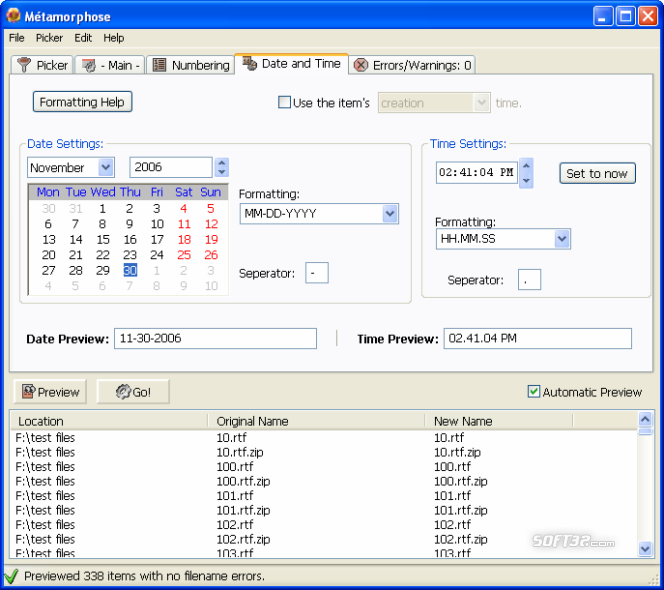Click the Formatting Help button
The image size is (664, 590).
pyautogui.click(x=83, y=102)
